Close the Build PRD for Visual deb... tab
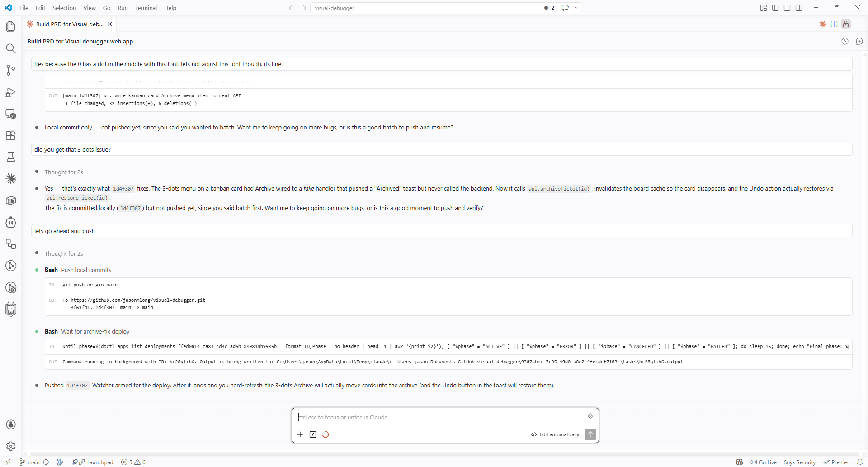Image resolution: width=868 pixels, height=467 pixels. click(110, 24)
